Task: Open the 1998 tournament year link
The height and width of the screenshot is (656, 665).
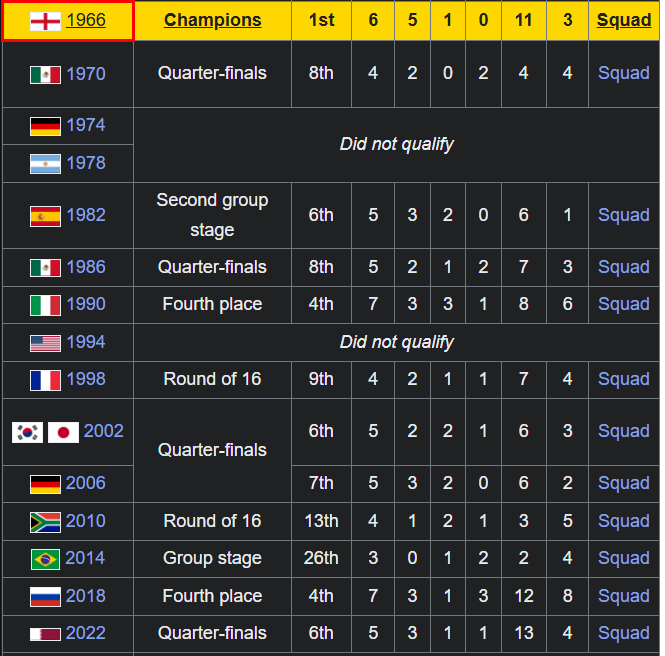Action: [86, 379]
